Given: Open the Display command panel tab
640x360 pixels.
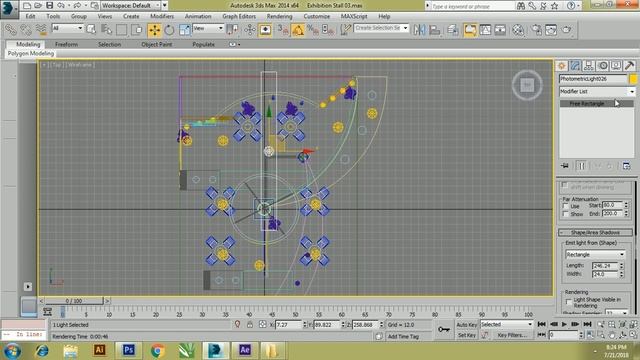Looking at the screenshot, I should (616, 66).
